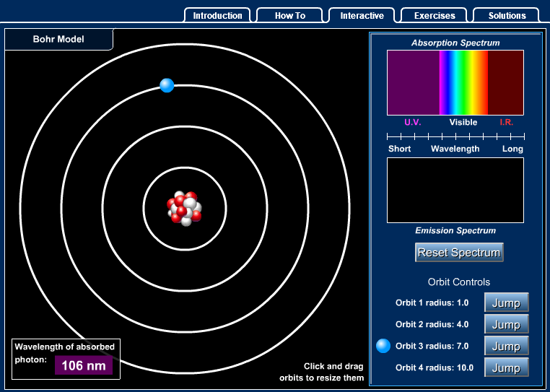Click the 'Wavelength of absorbed photon' caption
Image resolution: width=550 pixels, height=392 pixels.
click(x=64, y=353)
